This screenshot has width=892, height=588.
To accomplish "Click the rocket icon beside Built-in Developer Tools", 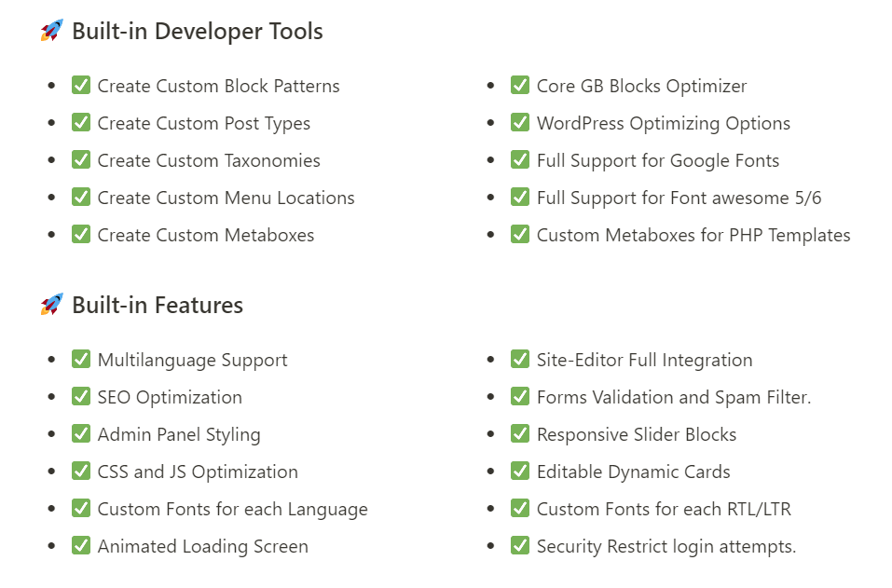I will (x=52, y=31).
